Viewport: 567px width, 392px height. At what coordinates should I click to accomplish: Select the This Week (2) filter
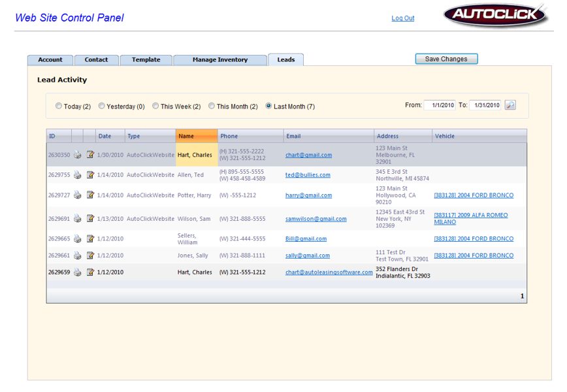click(x=155, y=106)
